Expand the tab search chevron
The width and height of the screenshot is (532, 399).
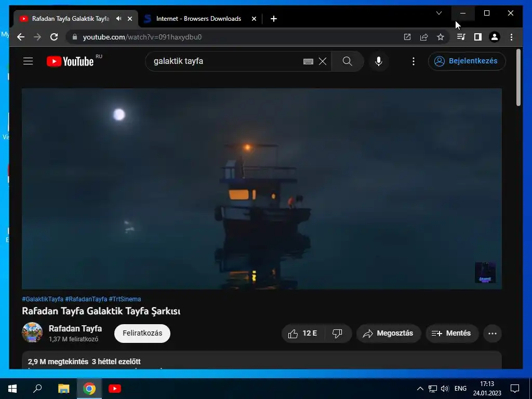click(439, 13)
